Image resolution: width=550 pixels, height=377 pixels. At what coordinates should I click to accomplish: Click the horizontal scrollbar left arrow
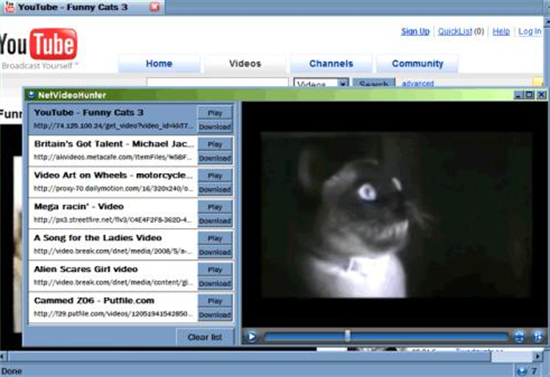tap(2, 357)
